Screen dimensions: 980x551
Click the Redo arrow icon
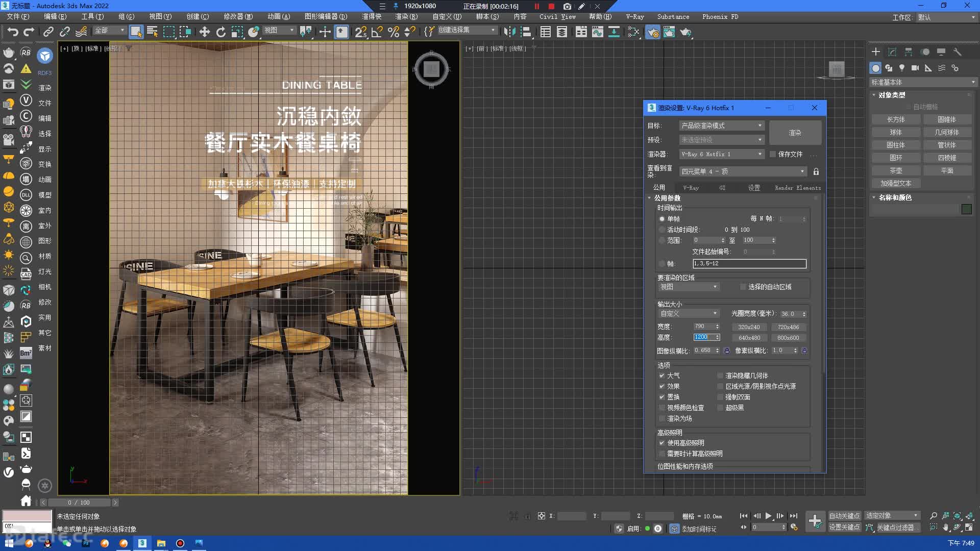[x=29, y=32]
